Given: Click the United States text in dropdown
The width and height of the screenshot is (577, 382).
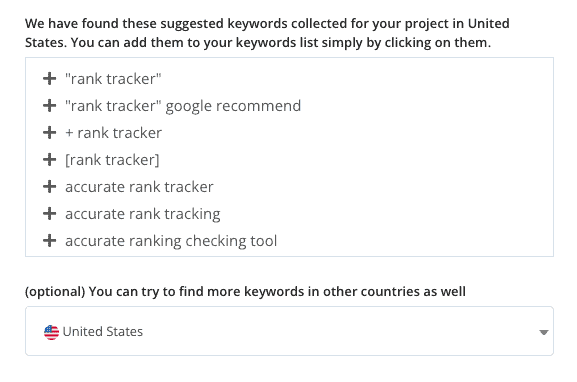Looking at the screenshot, I should (x=103, y=332).
